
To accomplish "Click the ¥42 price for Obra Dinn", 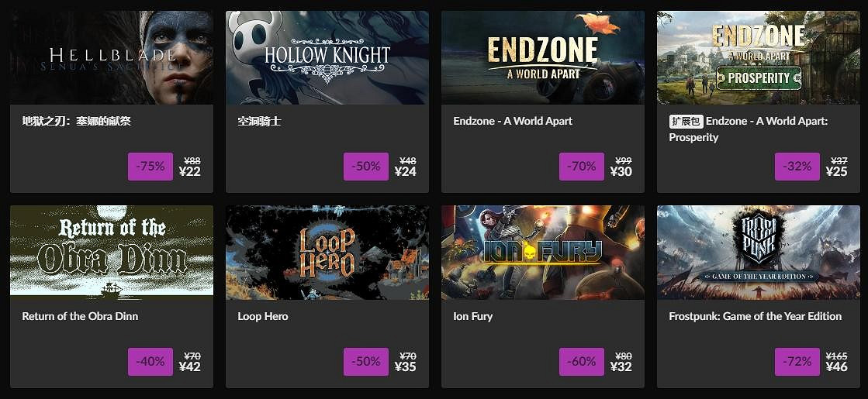I will pos(189,367).
